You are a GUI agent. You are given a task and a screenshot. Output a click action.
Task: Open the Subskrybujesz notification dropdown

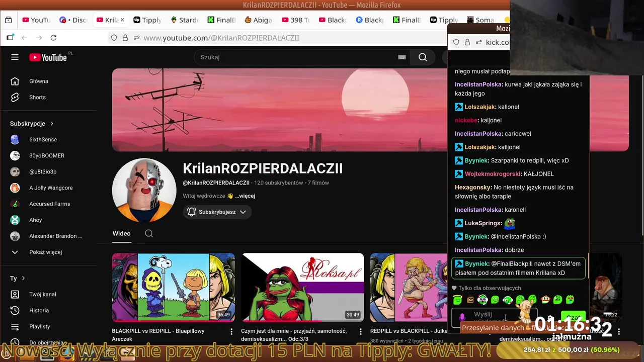217,212
